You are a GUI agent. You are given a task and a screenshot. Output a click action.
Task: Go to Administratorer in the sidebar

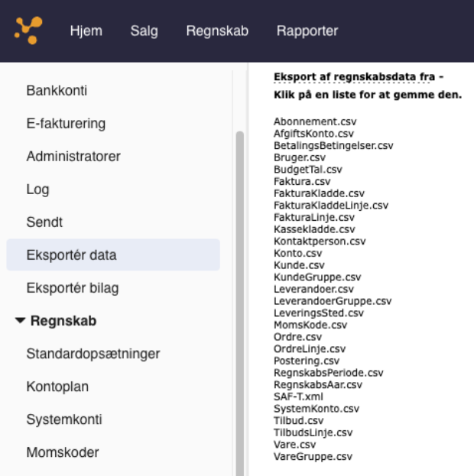point(73,157)
